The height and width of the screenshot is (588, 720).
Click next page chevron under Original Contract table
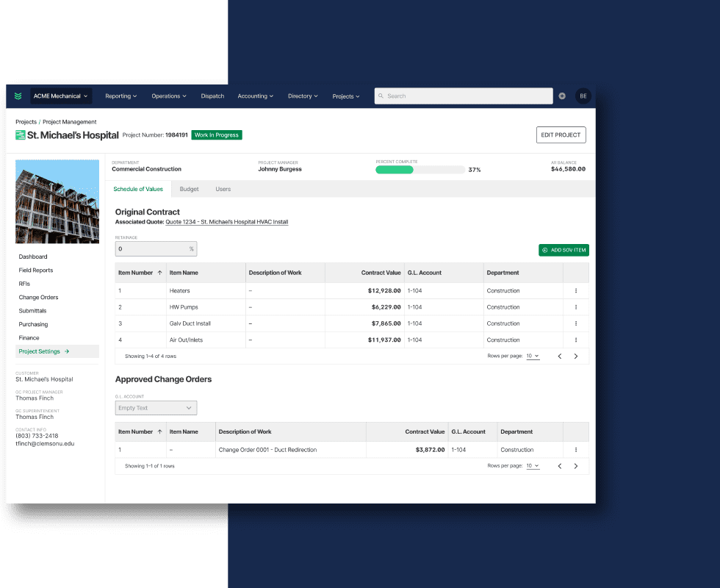coord(575,355)
